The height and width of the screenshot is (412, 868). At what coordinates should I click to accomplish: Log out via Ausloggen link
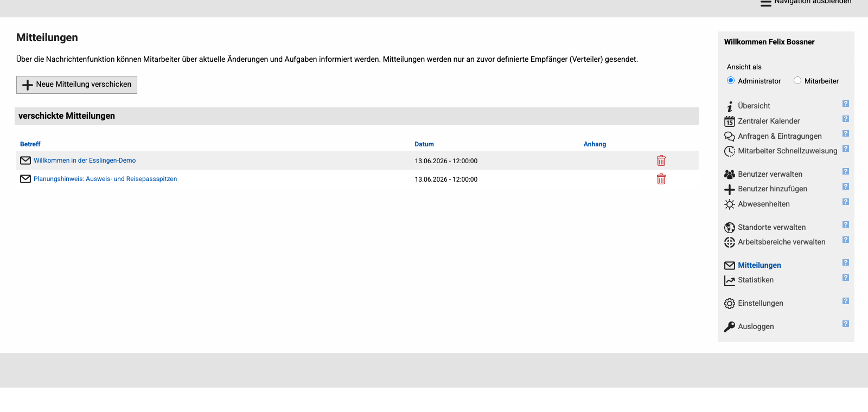(x=756, y=326)
